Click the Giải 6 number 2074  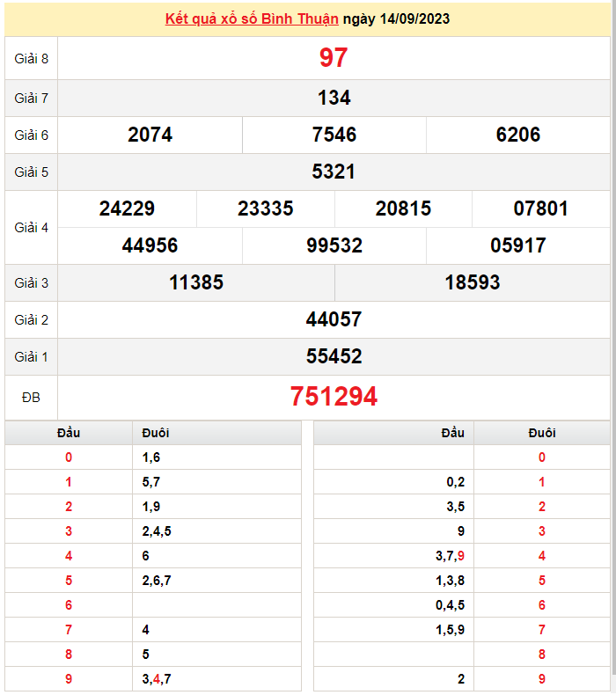point(150,135)
